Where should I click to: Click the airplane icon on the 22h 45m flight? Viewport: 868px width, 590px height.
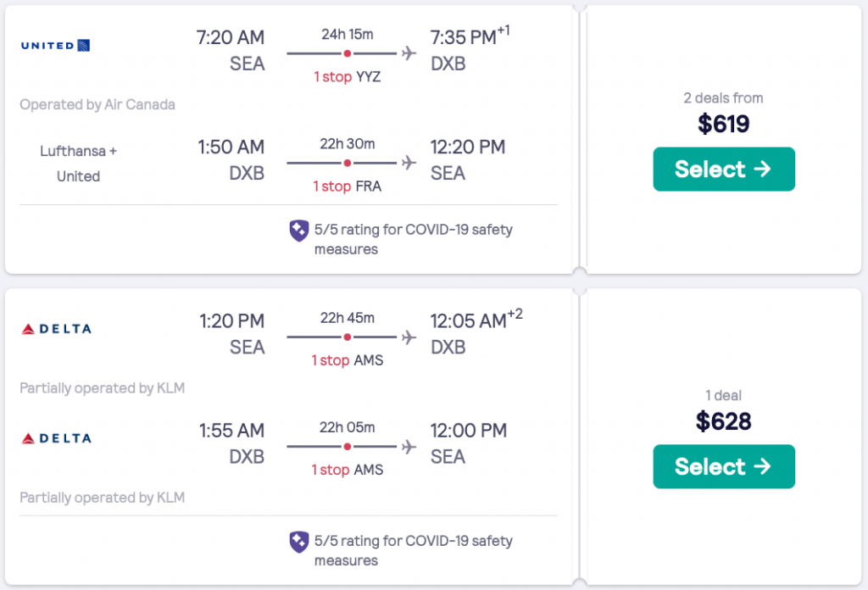(409, 337)
